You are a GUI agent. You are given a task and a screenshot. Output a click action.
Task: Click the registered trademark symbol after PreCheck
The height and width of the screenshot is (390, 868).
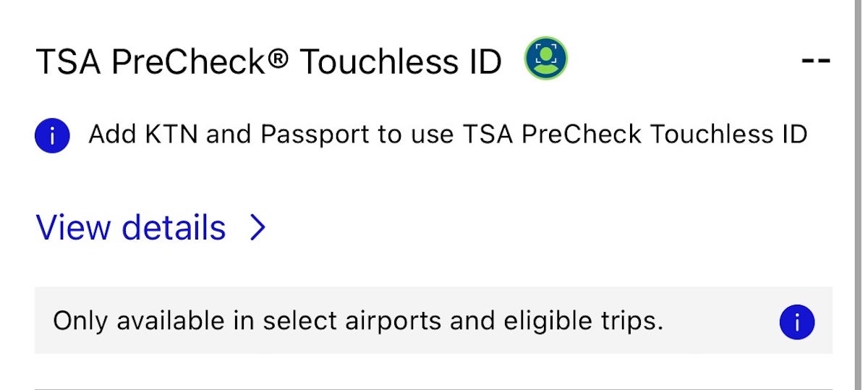tap(276, 59)
